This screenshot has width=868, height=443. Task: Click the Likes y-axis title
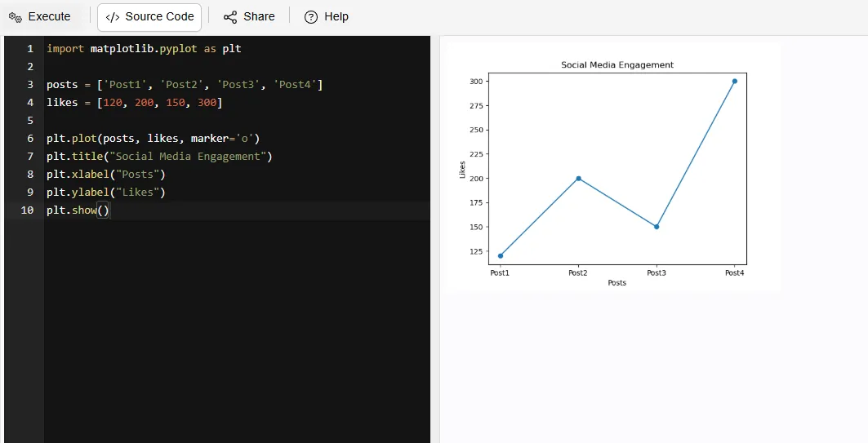[x=462, y=169]
